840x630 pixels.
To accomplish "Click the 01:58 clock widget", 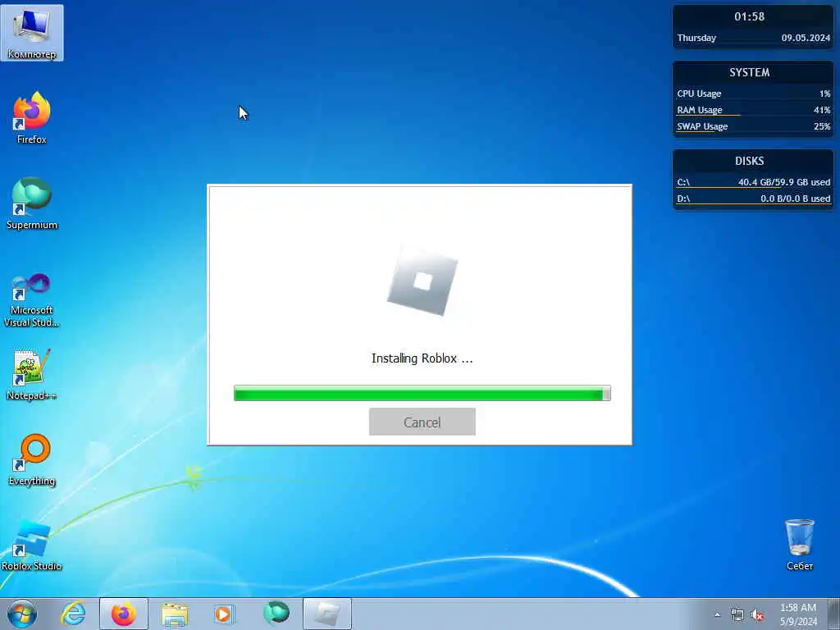I will [x=749, y=16].
